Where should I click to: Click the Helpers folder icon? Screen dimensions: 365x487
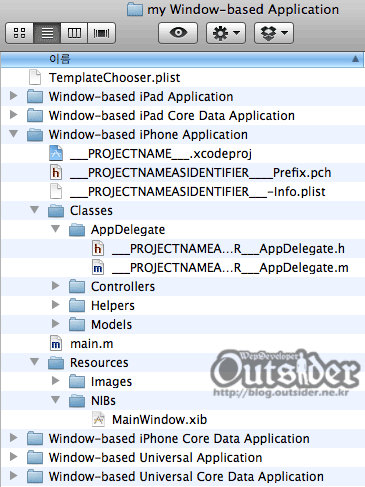point(77,306)
